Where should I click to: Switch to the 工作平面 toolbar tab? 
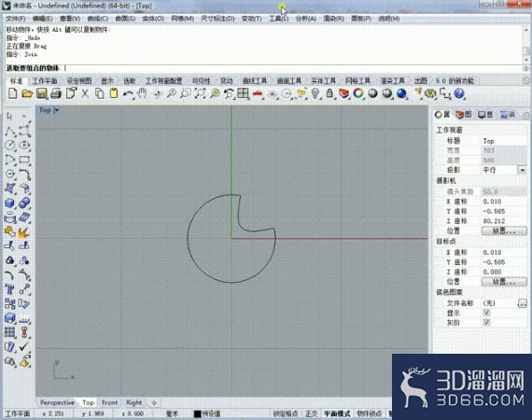(45, 81)
